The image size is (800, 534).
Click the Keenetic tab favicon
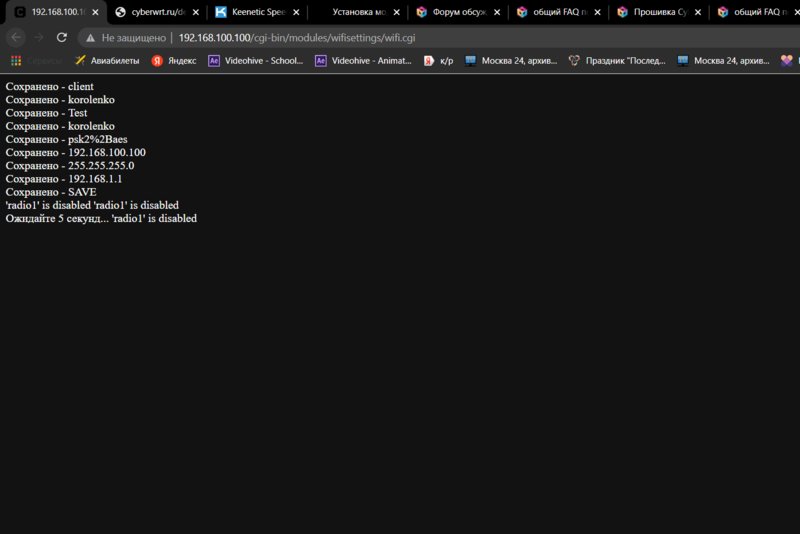coord(221,12)
